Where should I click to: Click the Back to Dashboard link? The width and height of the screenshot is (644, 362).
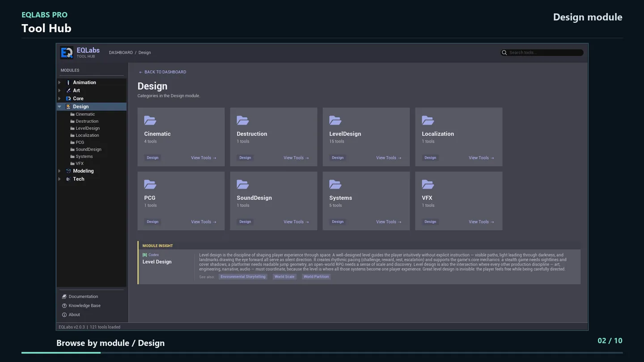pyautogui.click(x=162, y=72)
